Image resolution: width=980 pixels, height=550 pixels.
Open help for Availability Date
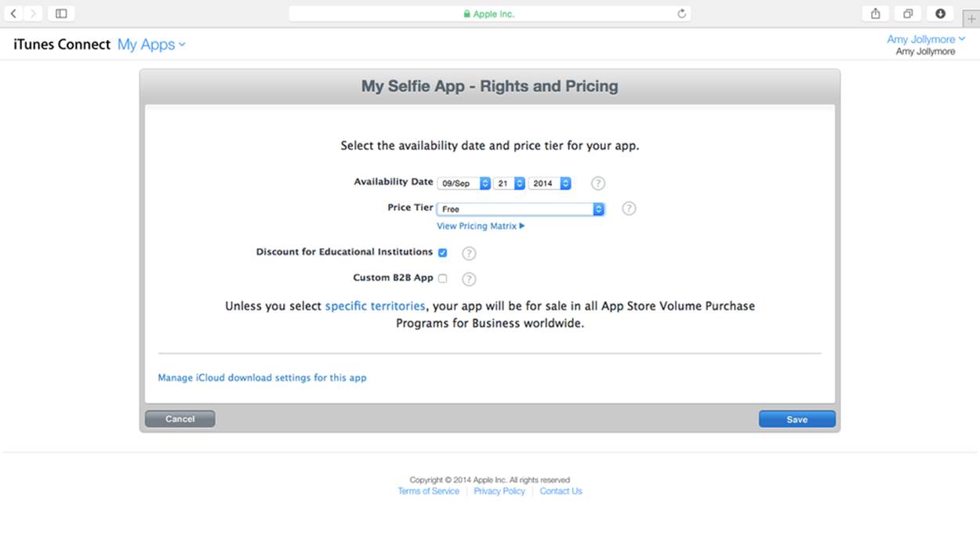click(x=598, y=183)
